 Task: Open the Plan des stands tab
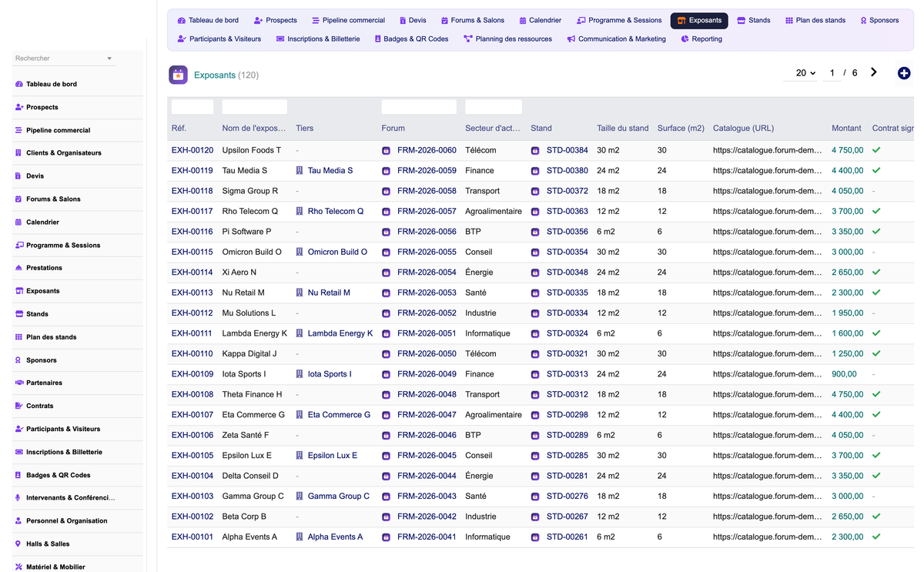(x=815, y=20)
